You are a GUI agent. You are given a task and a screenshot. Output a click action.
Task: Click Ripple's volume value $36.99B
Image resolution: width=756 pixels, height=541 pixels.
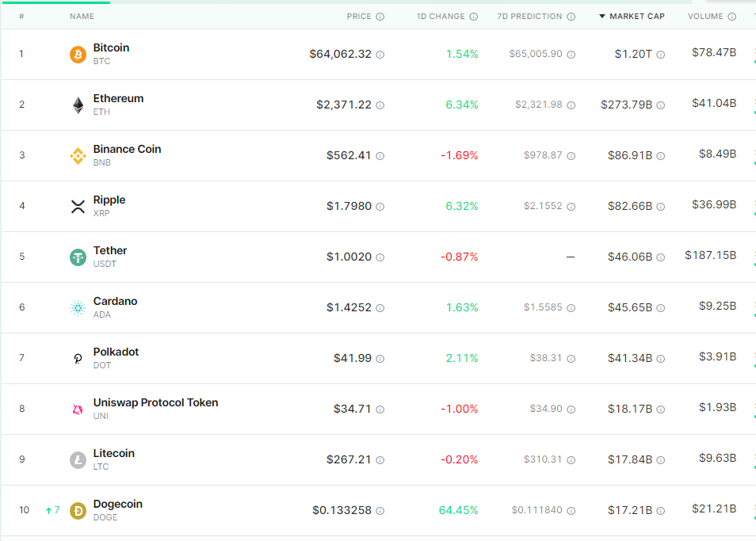[714, 204]
